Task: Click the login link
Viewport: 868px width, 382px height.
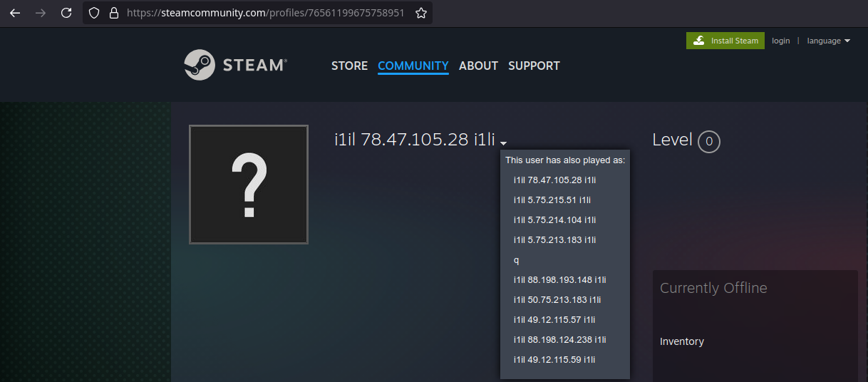Action: 780,41
